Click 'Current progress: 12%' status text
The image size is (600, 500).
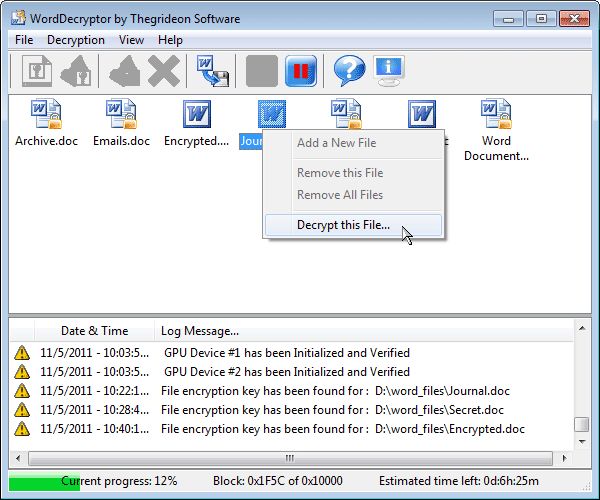click(x=119, y=481)
